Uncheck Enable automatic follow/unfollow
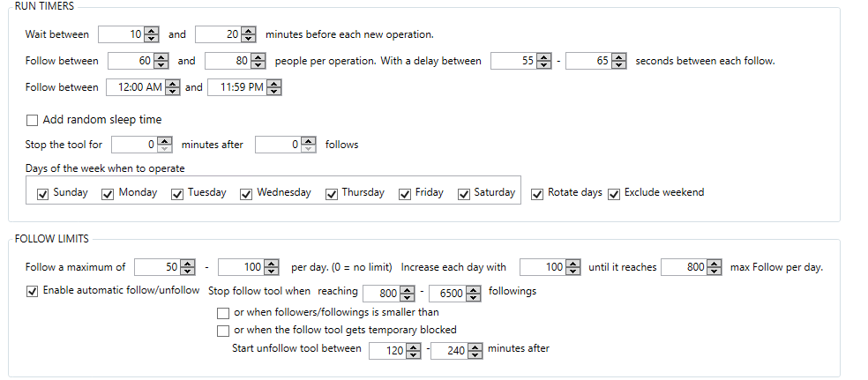Screen dimensions: 868x380 [32, 291]
